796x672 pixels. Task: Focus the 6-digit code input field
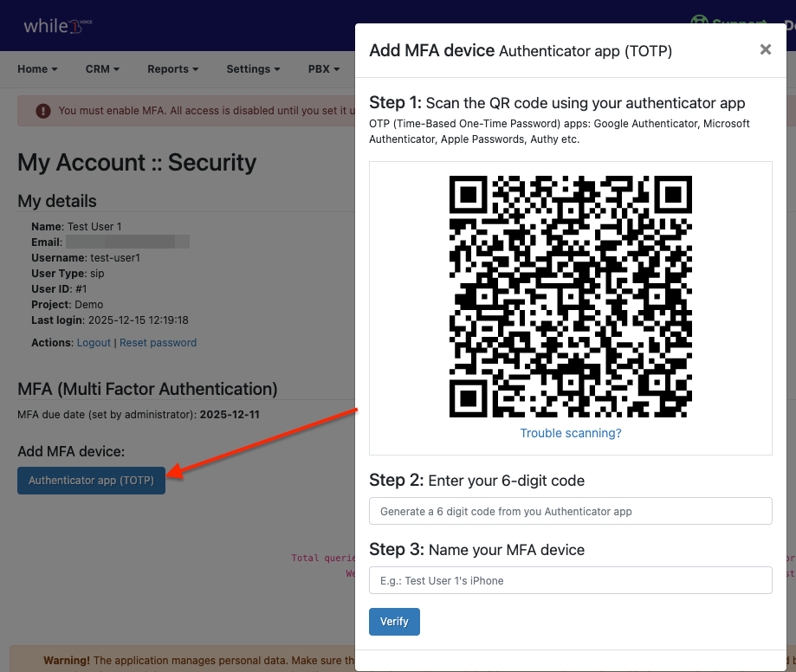[x=570, y=511]
